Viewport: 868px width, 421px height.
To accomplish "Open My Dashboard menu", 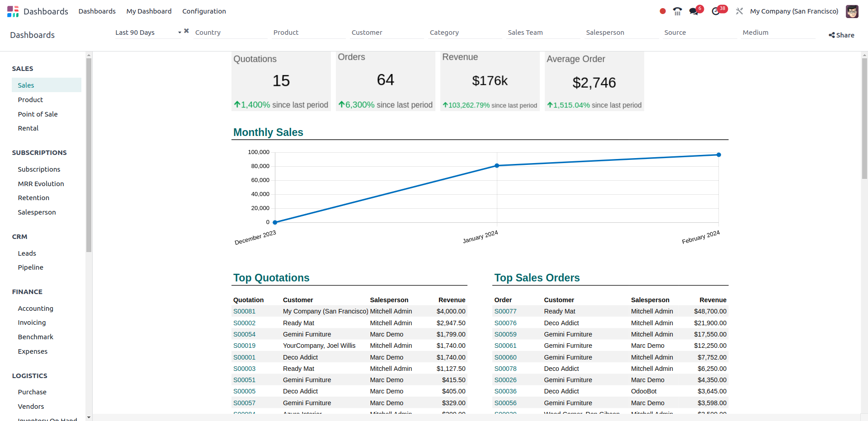I will point(149,11).
